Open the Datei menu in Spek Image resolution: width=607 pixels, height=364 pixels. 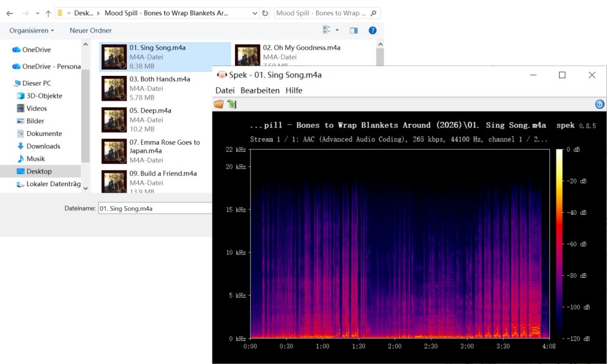coord(225,90)
